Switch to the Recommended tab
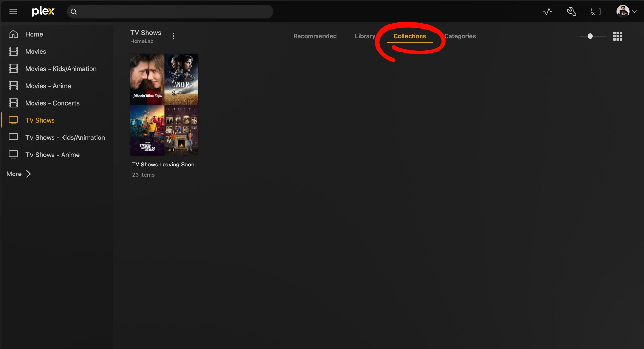 coord(315,36)
